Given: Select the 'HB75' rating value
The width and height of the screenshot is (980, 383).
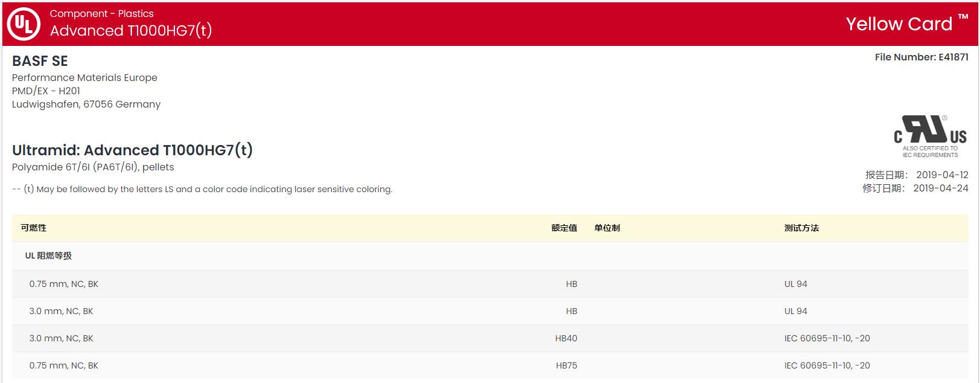Looking at the screenshot, I should (567, 365).
